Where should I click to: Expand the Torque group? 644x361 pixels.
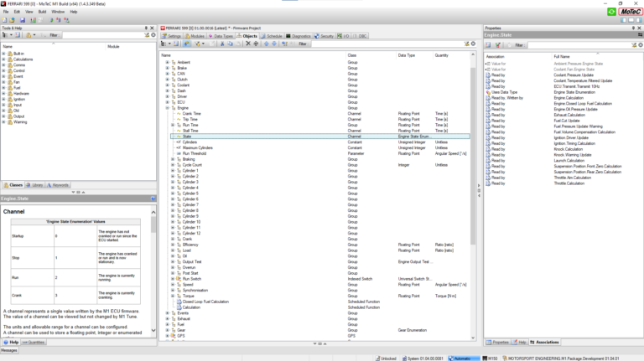(x=173, y=296)
